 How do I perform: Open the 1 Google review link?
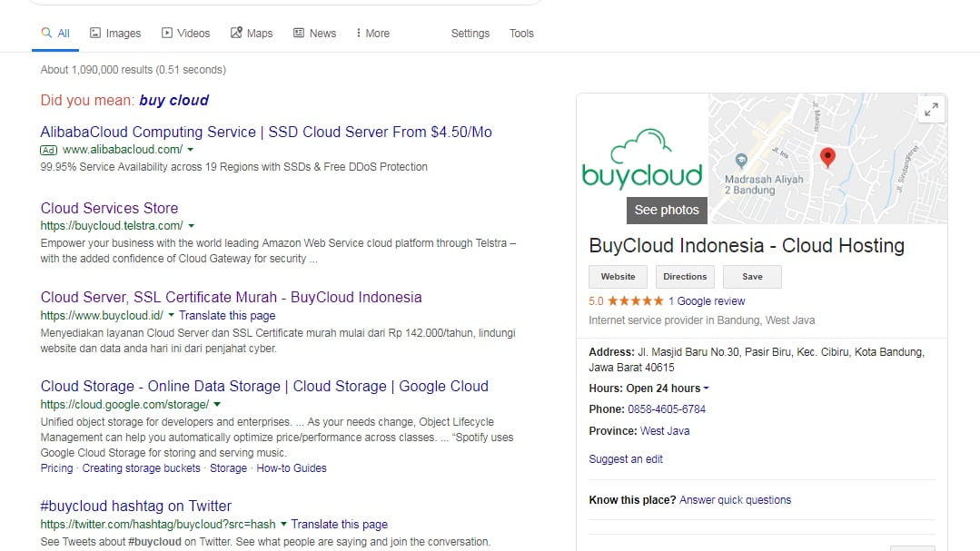click(x=707, y=301)
